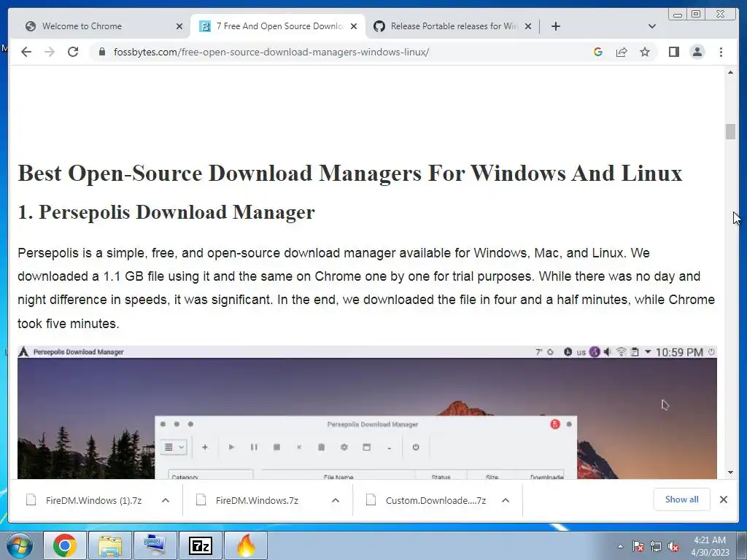Viewport: 747px width, 560px height.
Task: Click the page scrollbar down arrow
Action: coord(730,472)
